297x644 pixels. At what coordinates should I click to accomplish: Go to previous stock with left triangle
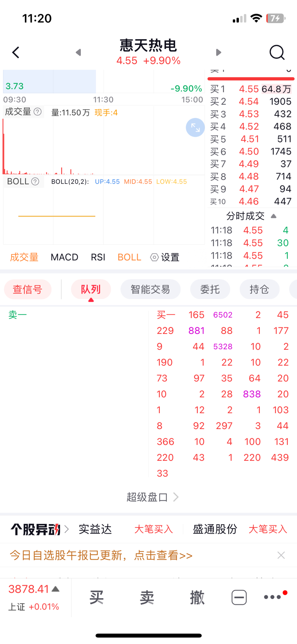click(79, 52)
